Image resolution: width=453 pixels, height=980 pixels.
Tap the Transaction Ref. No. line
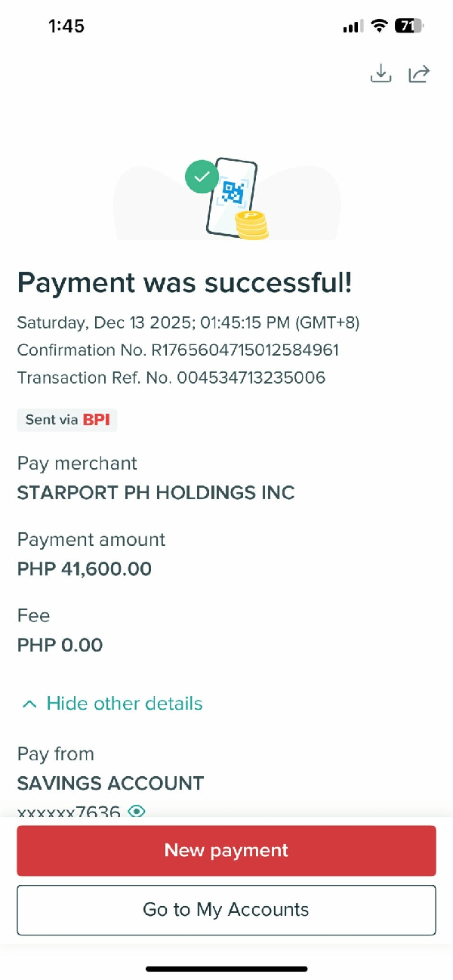[x=171, y=378]
